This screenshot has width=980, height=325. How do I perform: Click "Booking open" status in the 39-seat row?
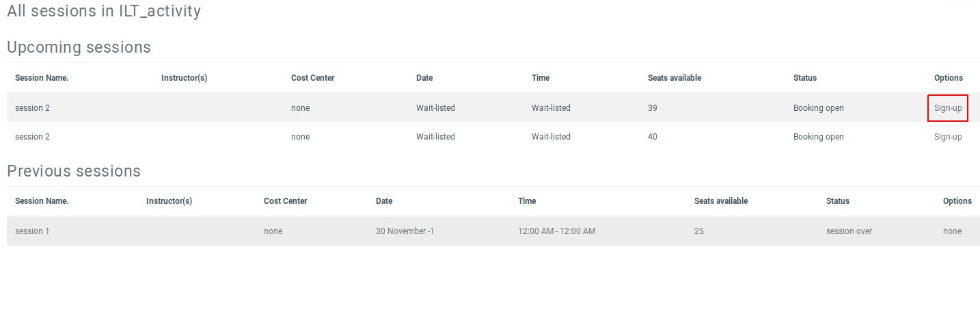[x=818, y=108]
